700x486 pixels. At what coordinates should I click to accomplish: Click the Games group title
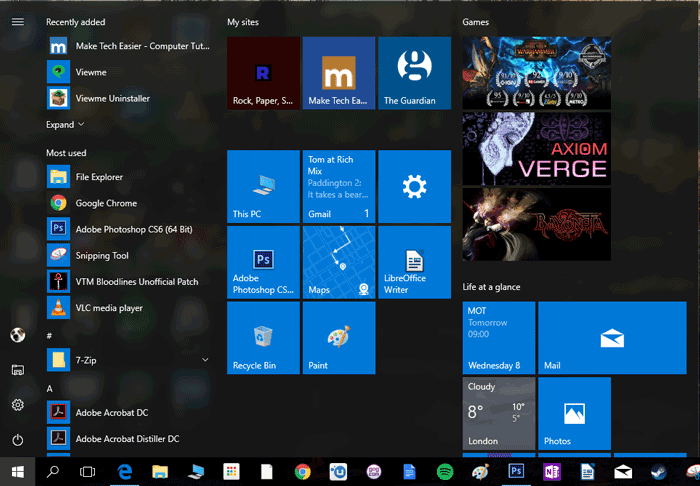pyautogui.click(x=475, y=22)
